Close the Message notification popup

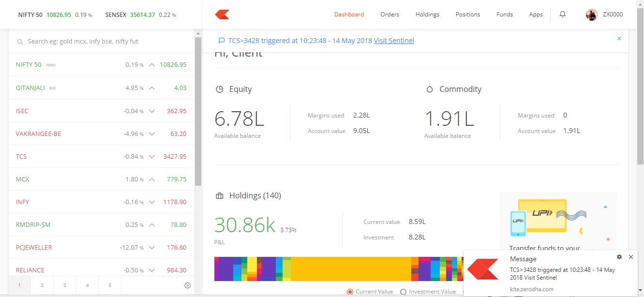tap(631, 257)
